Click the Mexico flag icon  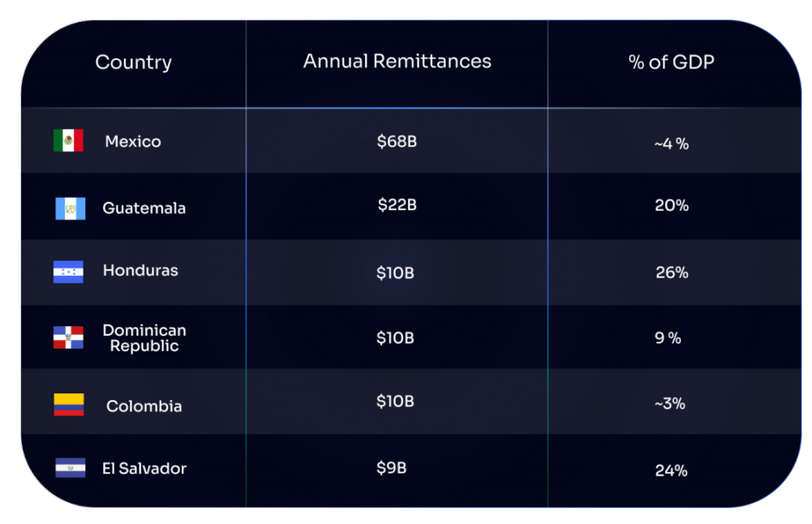click(x=68, y=141)
